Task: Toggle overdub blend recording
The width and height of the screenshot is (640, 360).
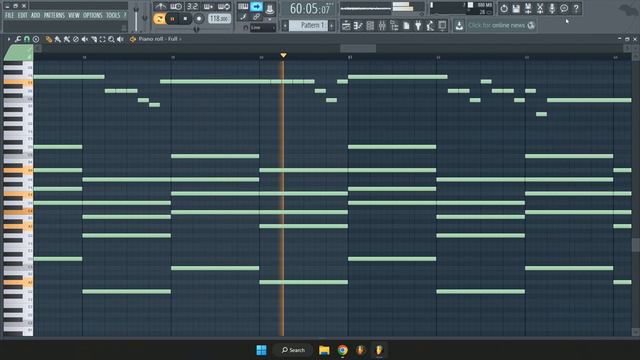Action: (208, 7)
